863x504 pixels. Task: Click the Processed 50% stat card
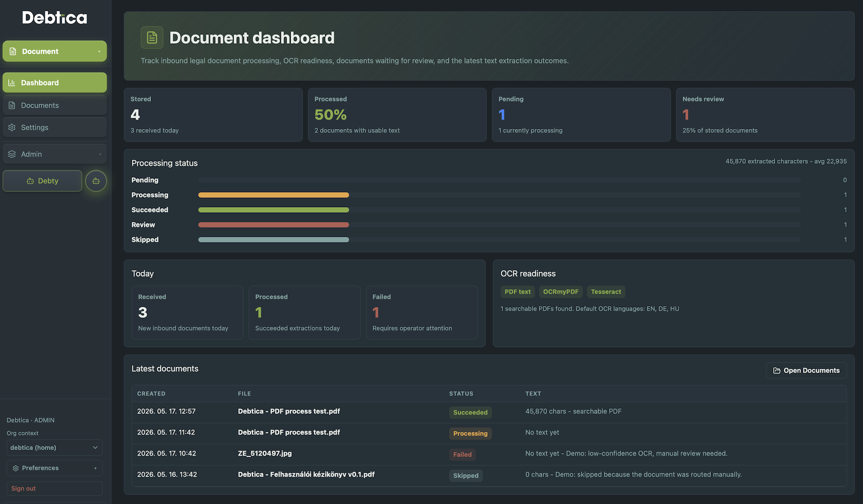[397, 115]
